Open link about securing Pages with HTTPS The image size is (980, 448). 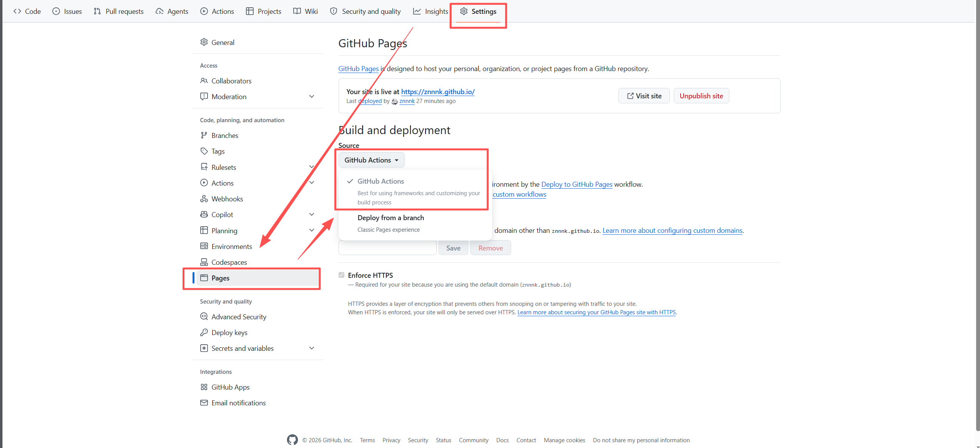point(596,312)
